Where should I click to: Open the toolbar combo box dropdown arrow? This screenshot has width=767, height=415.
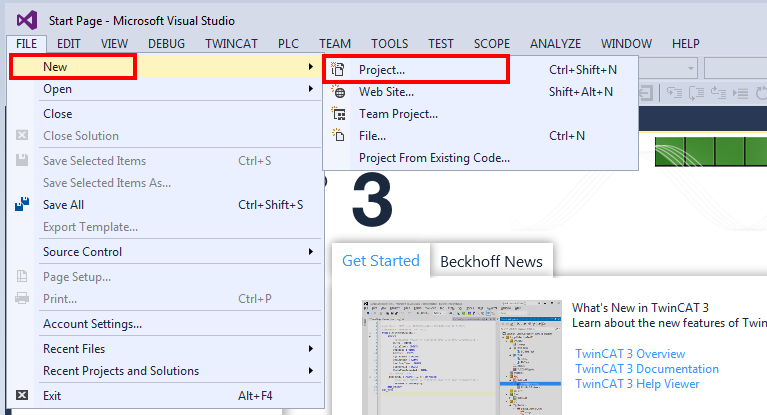point(691,69)
